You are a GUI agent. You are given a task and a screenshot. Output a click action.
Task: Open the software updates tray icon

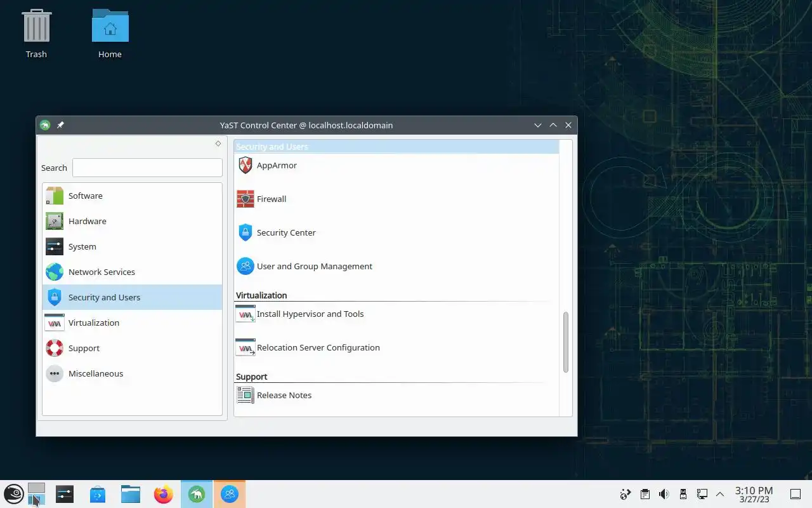click(x=625, y=494)
